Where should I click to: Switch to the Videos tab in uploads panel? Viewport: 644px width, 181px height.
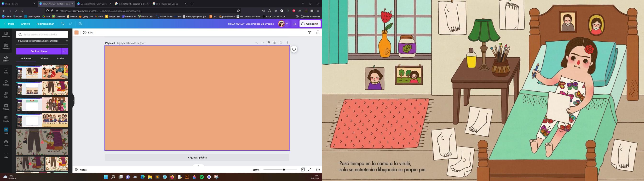[44, 58]
